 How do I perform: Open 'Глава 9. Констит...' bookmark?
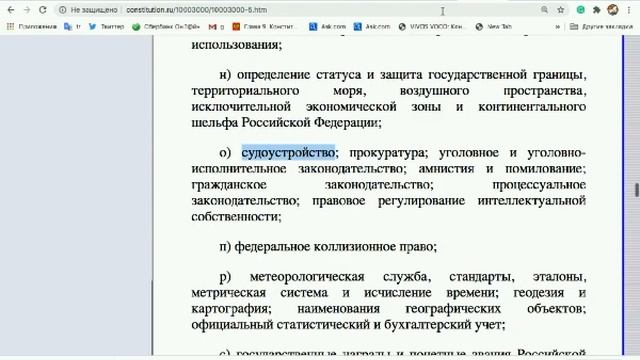(263, 27)
